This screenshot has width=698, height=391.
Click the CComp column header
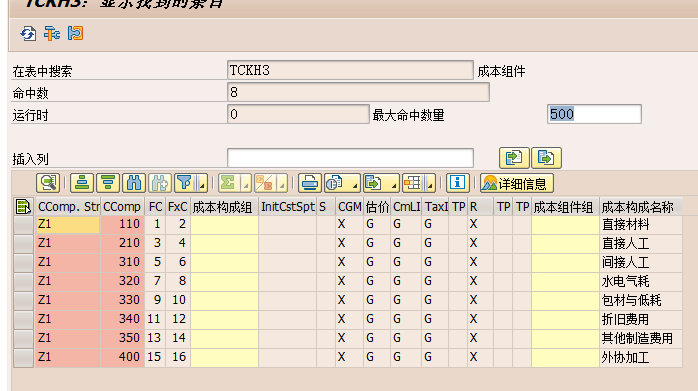click(x=122, y=207)
